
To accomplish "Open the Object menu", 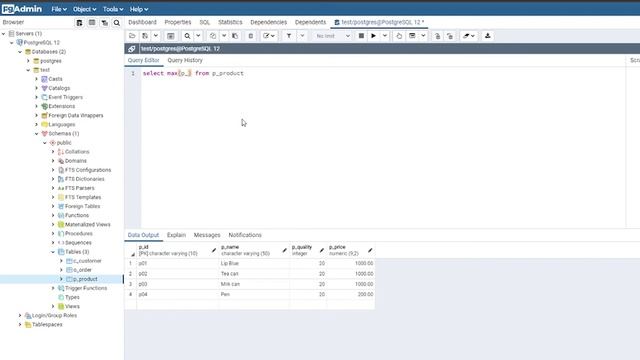I will pyautogui.click(x=84, y=9).
